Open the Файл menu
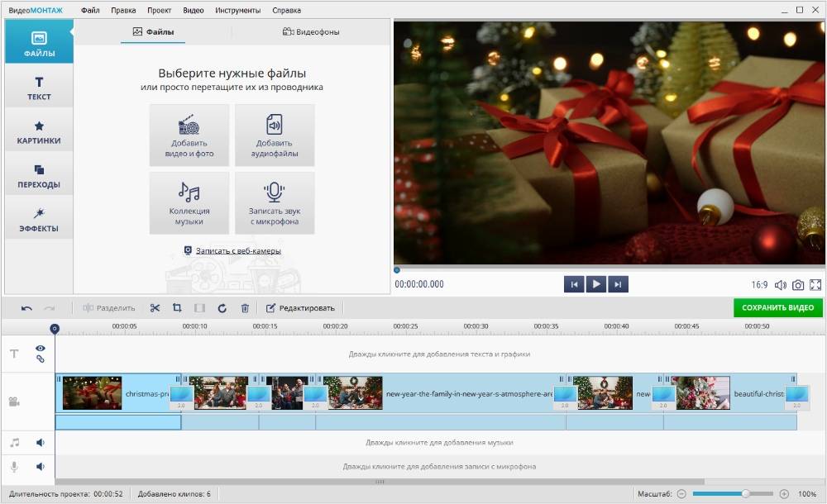 tap(91, 11)
